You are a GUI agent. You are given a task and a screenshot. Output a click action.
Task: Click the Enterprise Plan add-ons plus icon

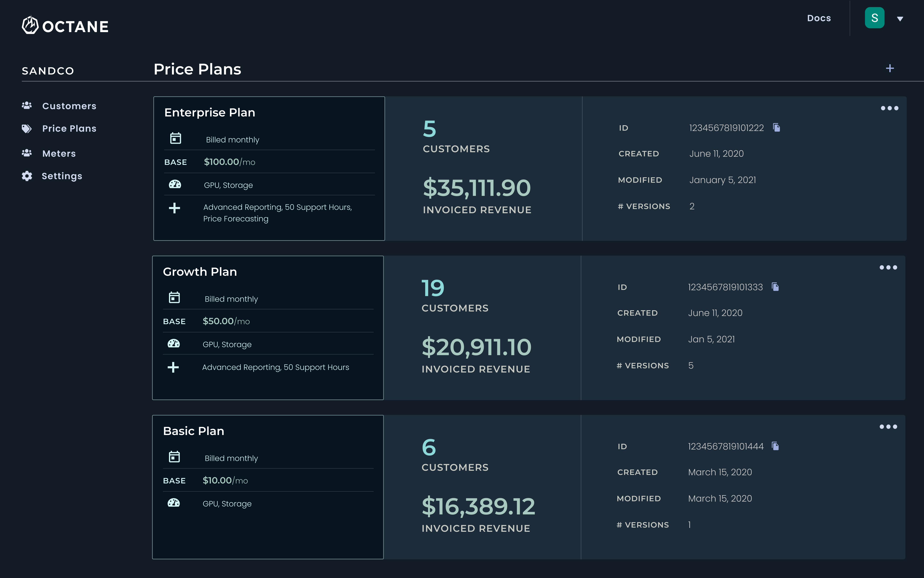pos(175,208)
